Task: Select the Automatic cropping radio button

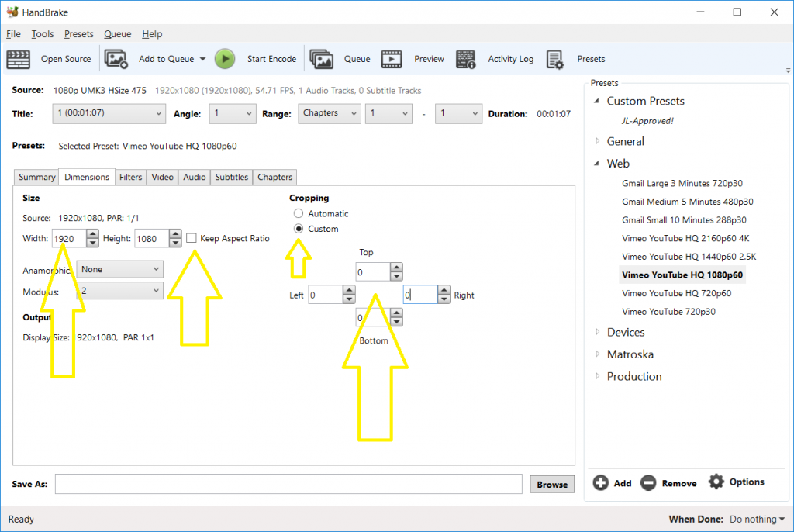Action: coord(299,213)
